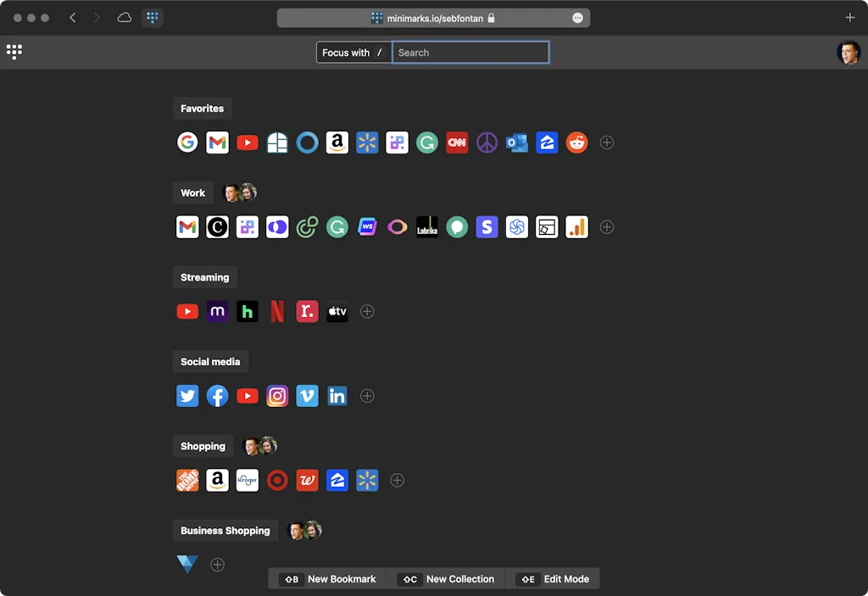
Task: Open YouTube bookmark in Streaming row
Action: pyautogui.click(x=187, y=311)
